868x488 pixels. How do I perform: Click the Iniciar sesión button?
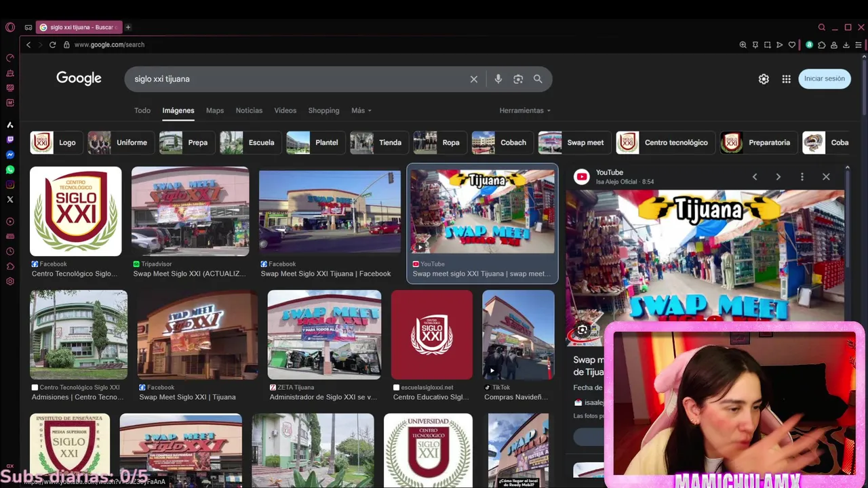pos(825,79)
